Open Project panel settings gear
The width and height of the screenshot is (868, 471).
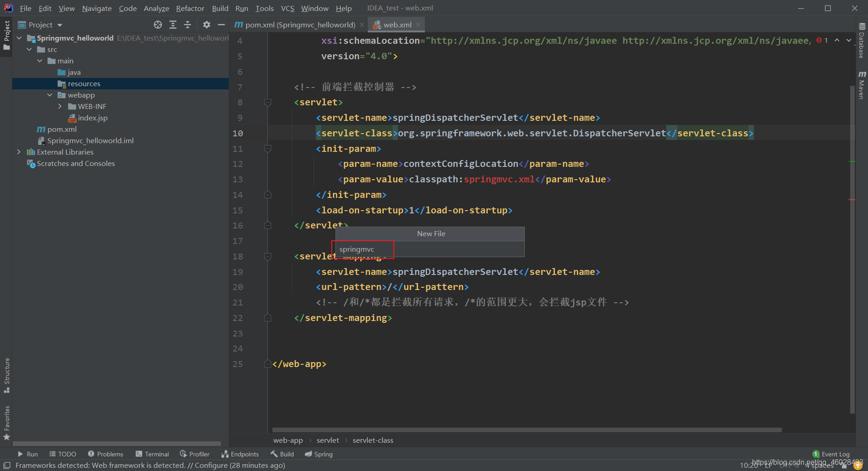point(207,25)
